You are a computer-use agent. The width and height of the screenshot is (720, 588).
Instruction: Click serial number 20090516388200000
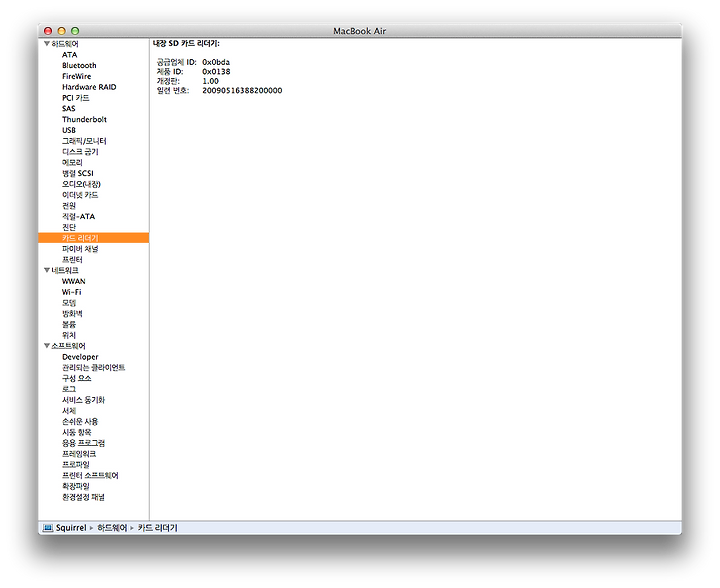pyautogui.click(x=242, y=90)
